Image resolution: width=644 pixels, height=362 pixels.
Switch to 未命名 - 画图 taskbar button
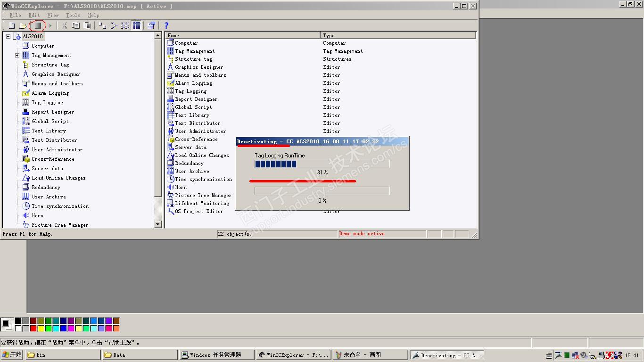click(370, 355)
